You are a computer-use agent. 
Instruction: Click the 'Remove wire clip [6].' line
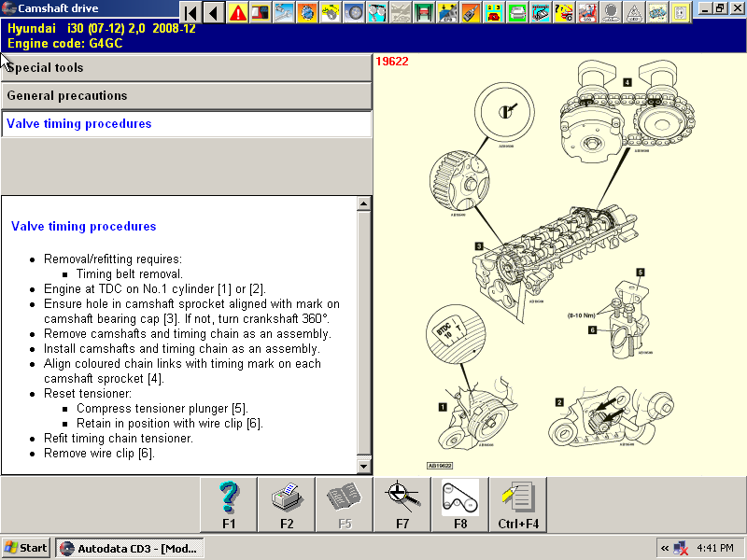(100, 454)
